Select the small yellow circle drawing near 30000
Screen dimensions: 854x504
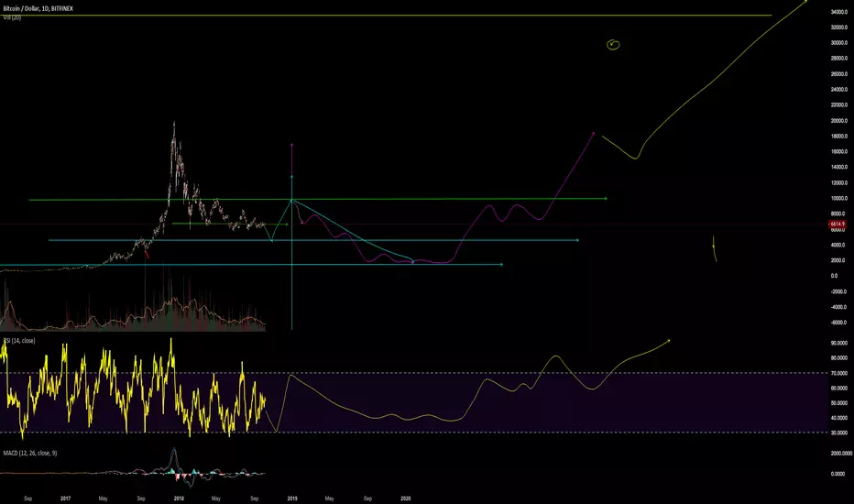tap(613, 45)
